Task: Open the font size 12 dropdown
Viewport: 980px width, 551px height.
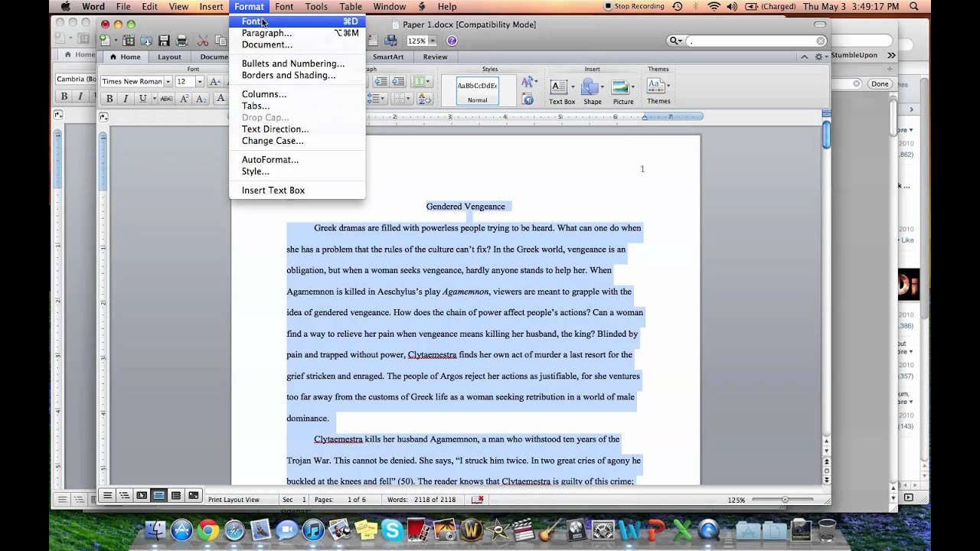Action: (x=199, y=82)
